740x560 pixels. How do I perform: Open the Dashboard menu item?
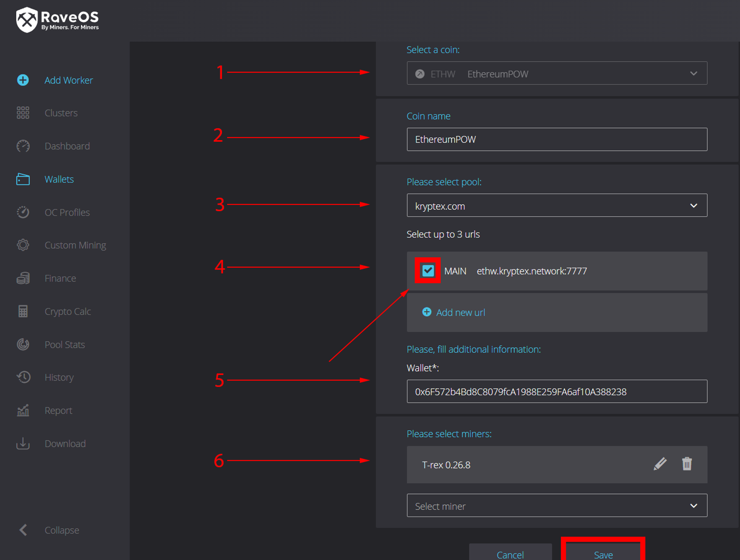click(67, 146)
